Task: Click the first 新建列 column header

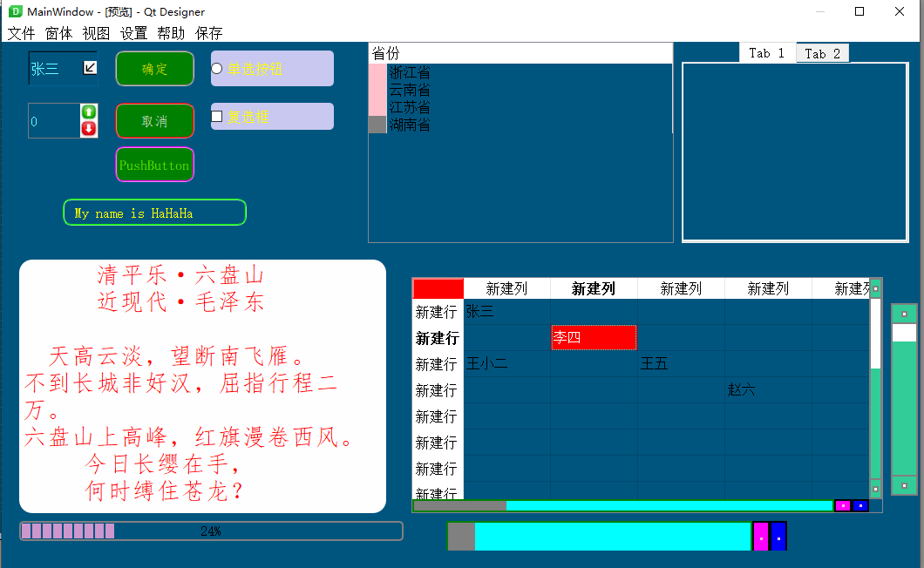Action: (506, 288)
